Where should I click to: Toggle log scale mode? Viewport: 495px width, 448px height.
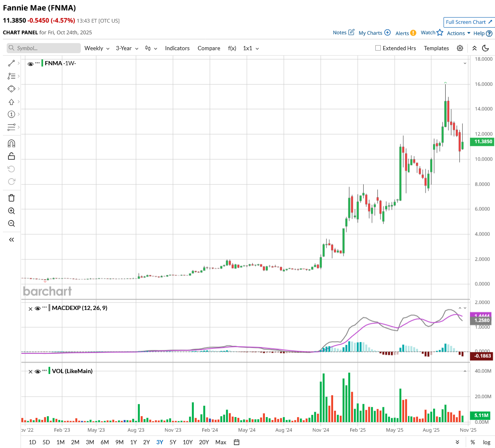pos(487,442)
